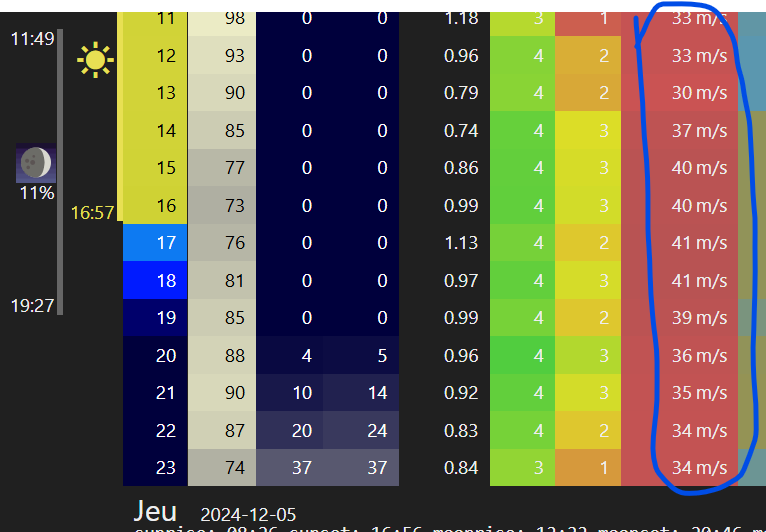This screenshot has width=766, height=532.
Task: Click cloud value 24 in hour 22 row
Action: point(361,430)
